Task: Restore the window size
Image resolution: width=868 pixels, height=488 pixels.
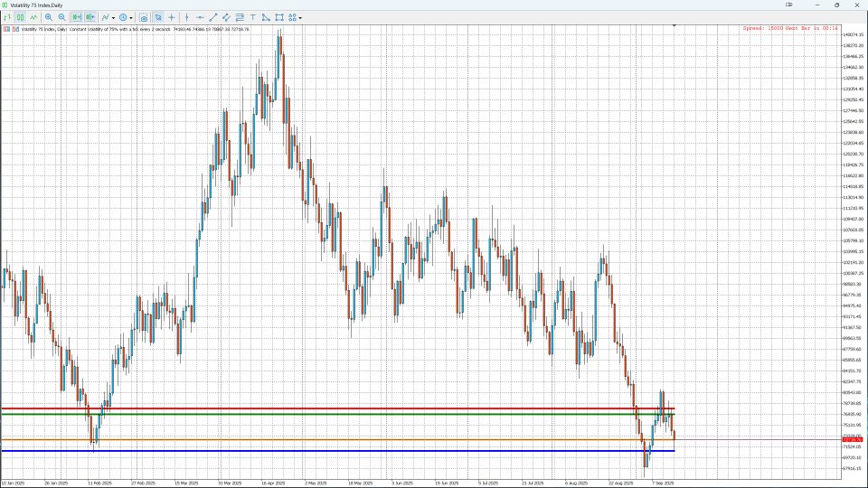Action: [x=836, y=5]
